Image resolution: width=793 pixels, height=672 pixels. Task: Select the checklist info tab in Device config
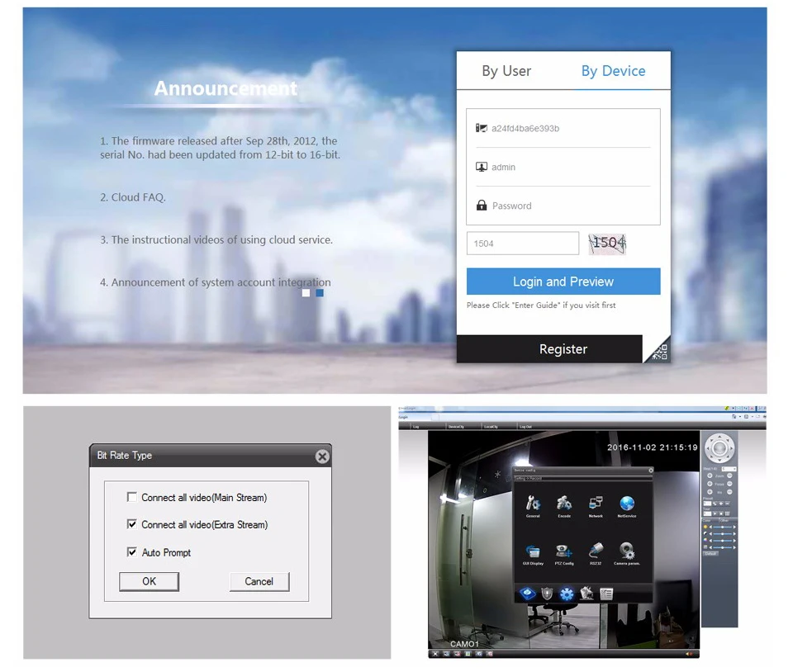(605, 594)
